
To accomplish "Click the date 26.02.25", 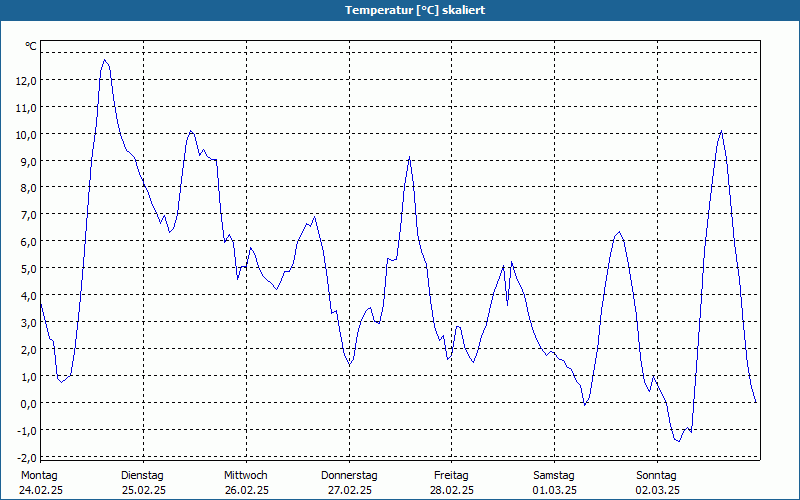I will (x=247, y=491).
